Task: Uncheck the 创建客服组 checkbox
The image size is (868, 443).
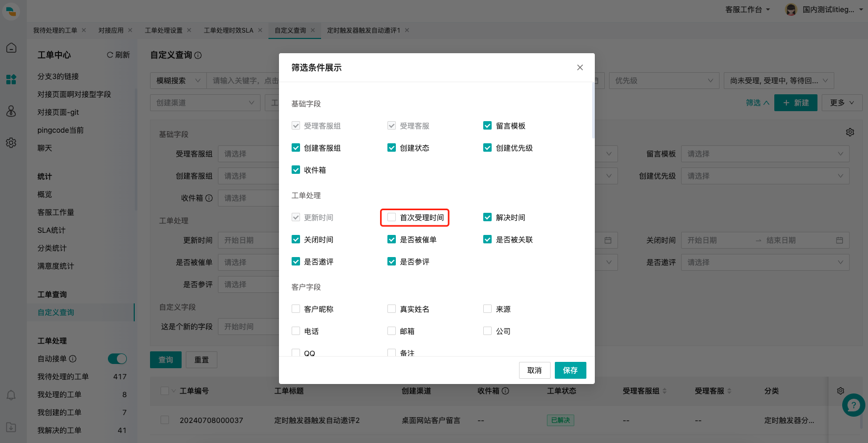Action: (296, 147)
